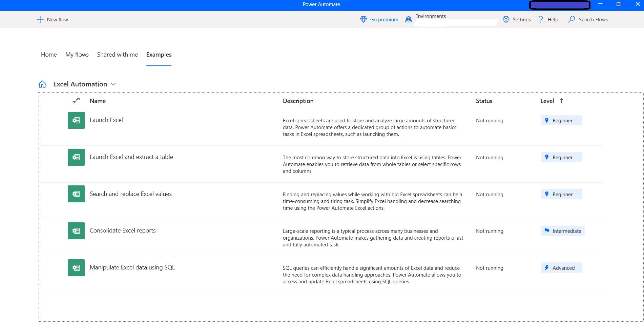
Task: Click the Excel icon for Launch Excel
Action: pyautogui.click(x=76, y=120)
